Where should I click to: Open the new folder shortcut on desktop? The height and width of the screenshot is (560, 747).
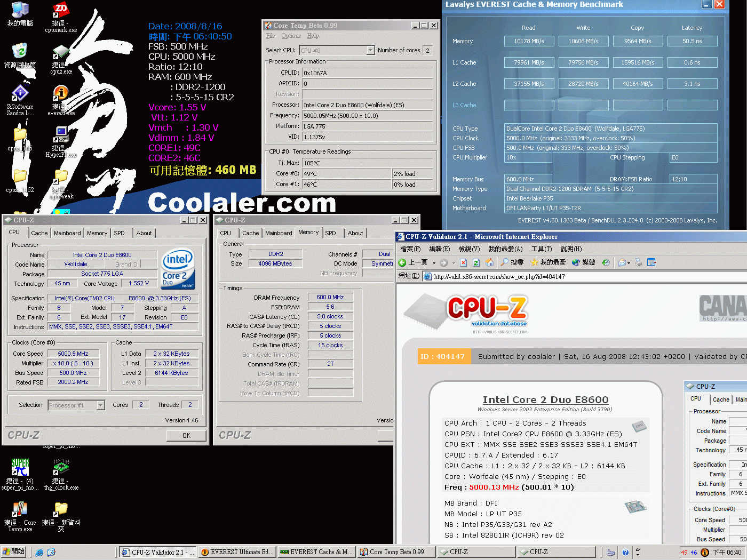[x=61, y=516]
